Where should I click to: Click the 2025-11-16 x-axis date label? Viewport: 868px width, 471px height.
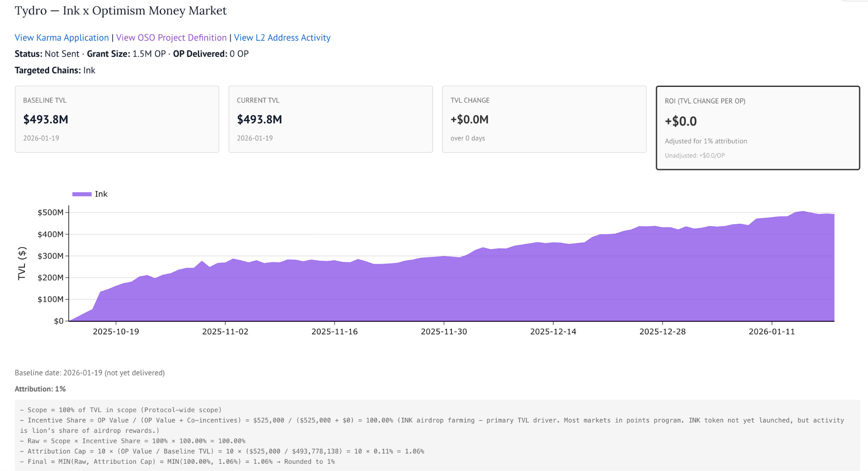(334, 332)
